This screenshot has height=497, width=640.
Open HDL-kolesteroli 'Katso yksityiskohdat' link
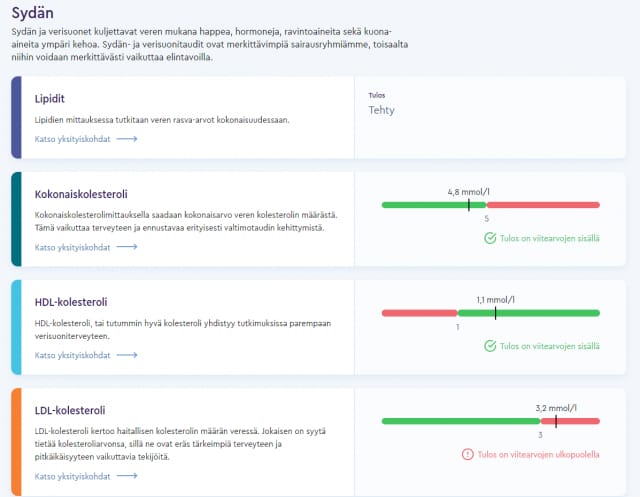(72, 355)
